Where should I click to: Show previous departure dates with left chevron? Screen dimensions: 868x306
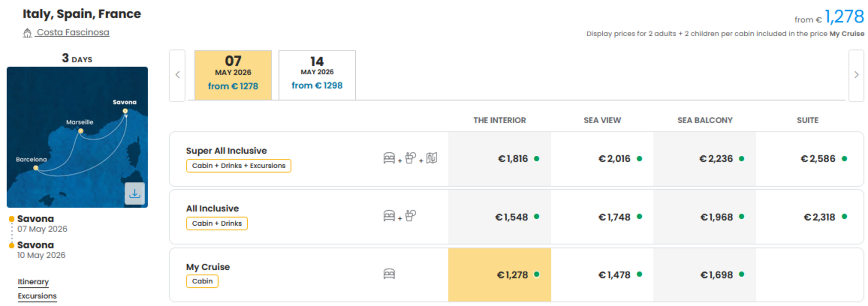tap(177, 75)
